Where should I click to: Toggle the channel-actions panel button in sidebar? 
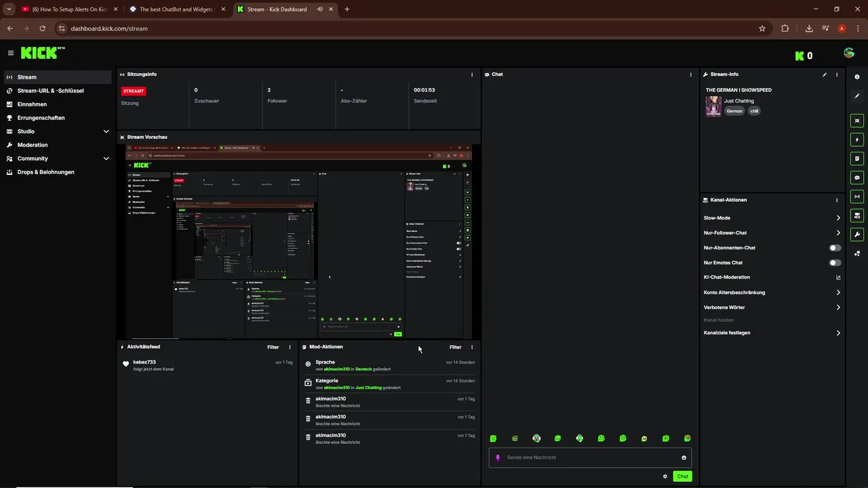pos(857,216)
